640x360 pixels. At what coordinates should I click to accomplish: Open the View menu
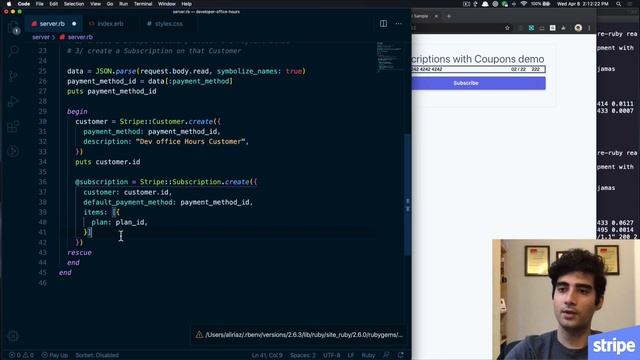(96, 4)
